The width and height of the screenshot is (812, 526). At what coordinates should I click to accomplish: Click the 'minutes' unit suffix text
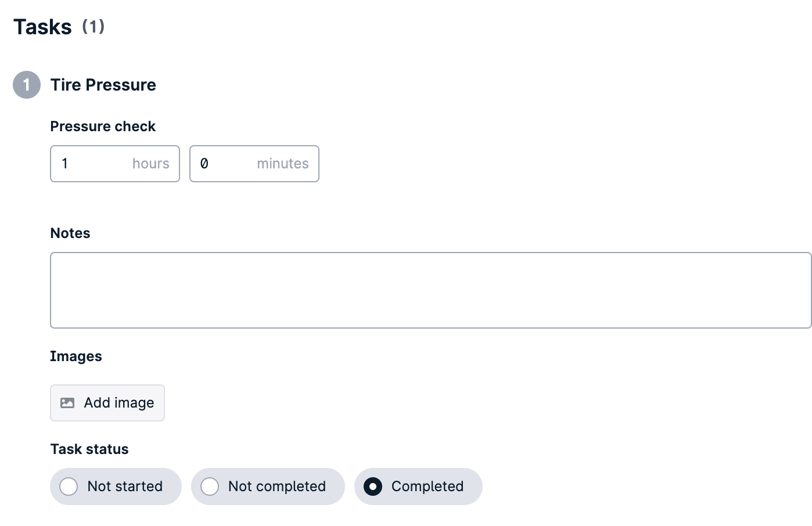click(283, 164)
